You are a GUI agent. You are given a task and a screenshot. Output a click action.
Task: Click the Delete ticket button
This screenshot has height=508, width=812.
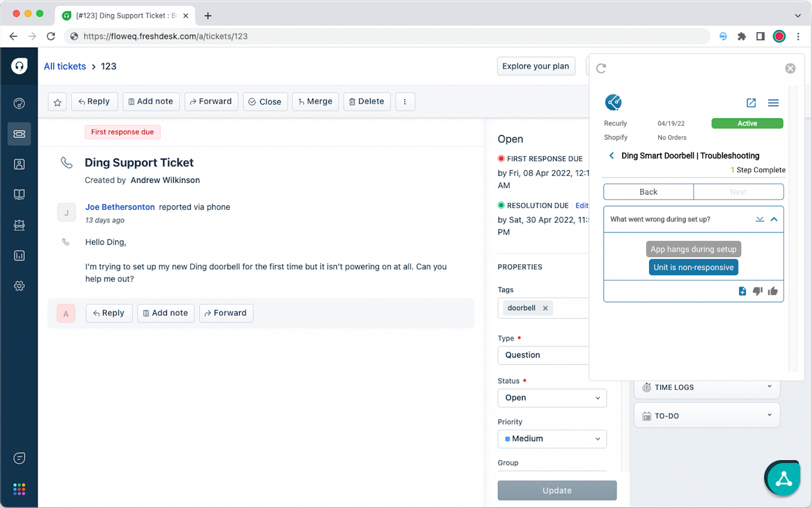(x=367, y=102)
